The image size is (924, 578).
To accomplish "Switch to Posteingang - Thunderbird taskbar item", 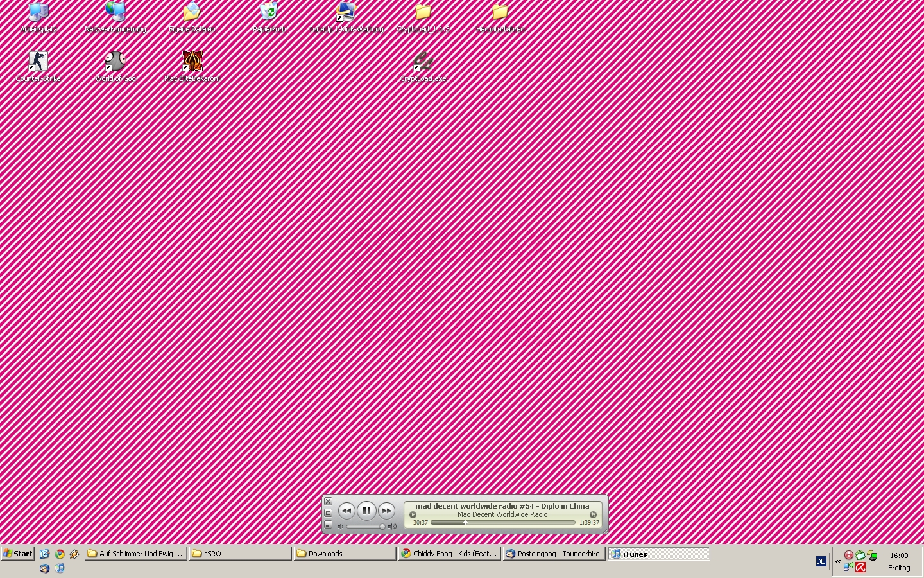I will pos(554,554).
